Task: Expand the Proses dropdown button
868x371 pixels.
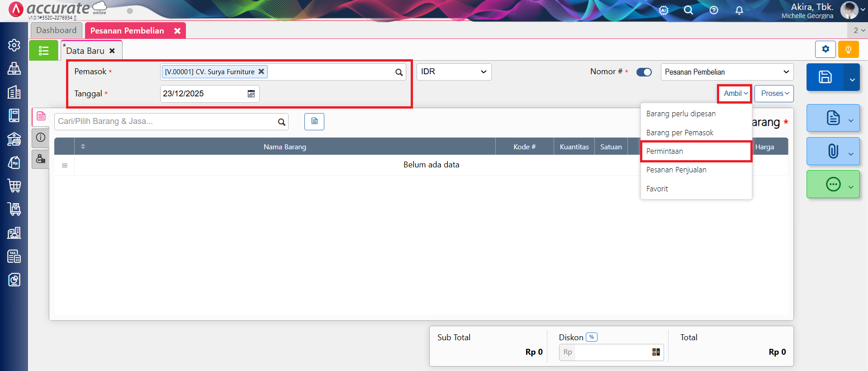Action: (x=774, y=94)
